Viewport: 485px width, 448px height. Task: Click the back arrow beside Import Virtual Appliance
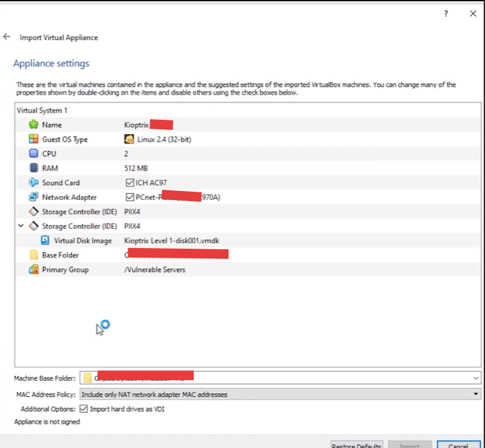pyautogui.click(x=6, y=37)
